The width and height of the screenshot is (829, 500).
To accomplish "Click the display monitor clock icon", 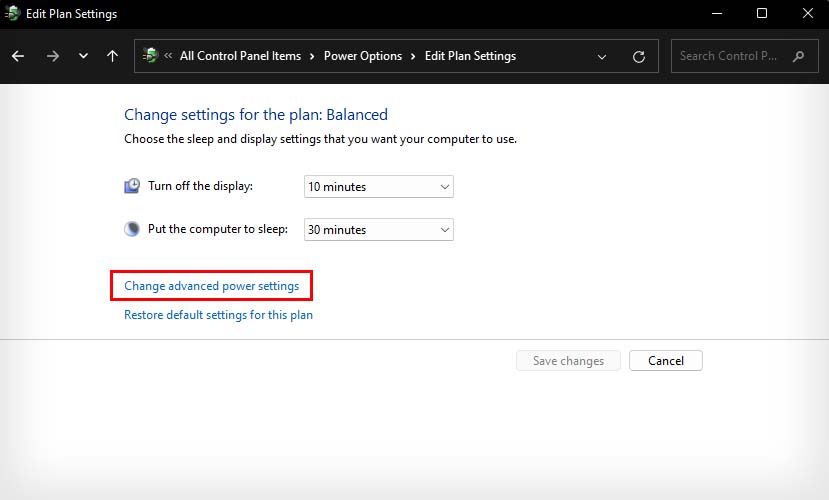I will (132, 186).
